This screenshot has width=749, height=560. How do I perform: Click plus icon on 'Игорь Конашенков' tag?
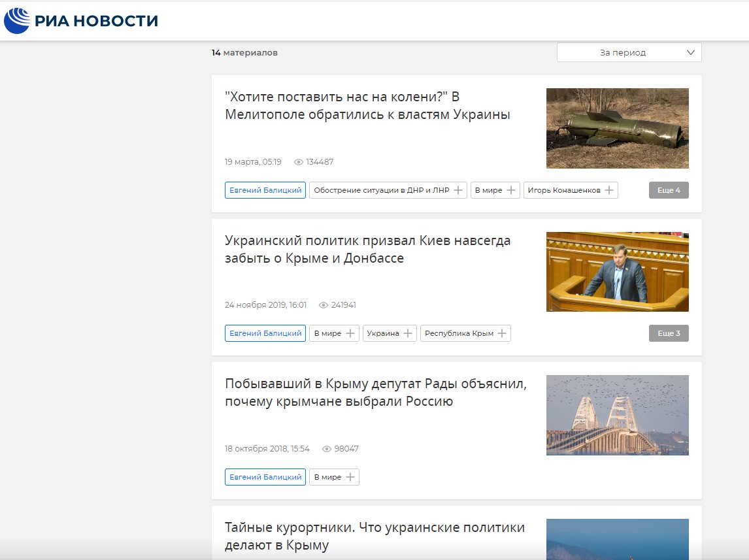point(609,190)
